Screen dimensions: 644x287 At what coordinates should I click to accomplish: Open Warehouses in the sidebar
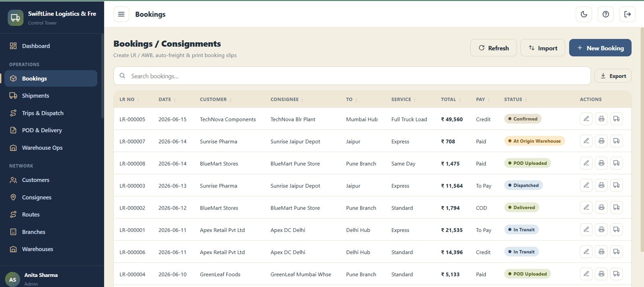51,249
